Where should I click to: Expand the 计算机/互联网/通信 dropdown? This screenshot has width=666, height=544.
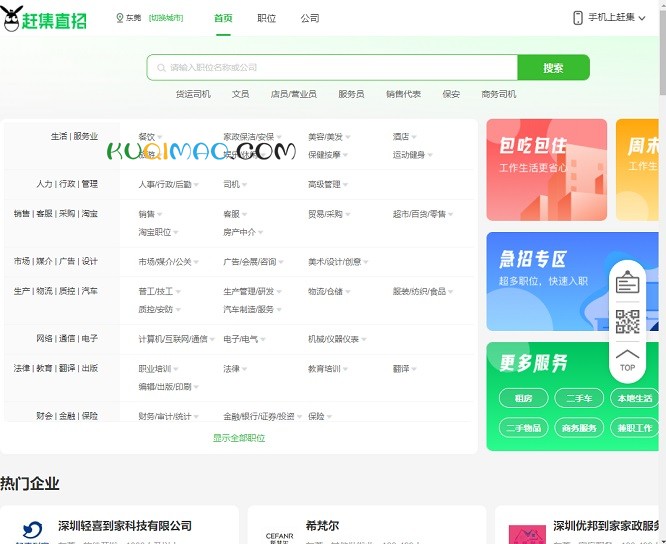[177, 339]
